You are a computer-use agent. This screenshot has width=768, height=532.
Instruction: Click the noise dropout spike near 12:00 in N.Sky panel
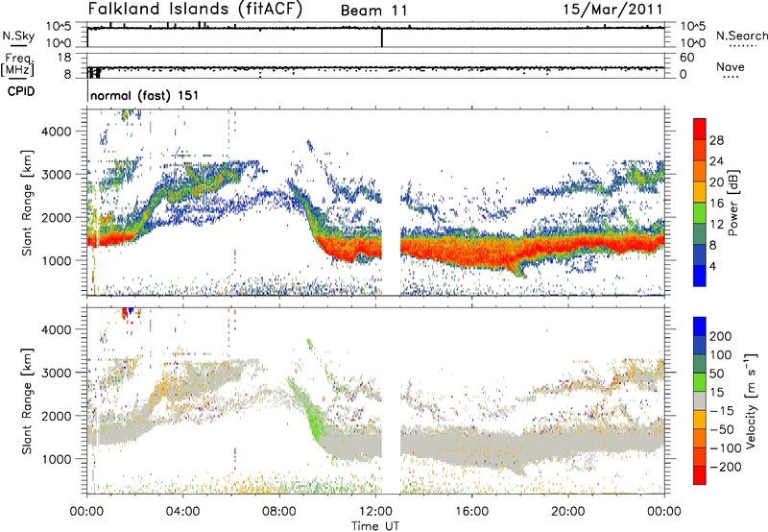pos(382,37)
